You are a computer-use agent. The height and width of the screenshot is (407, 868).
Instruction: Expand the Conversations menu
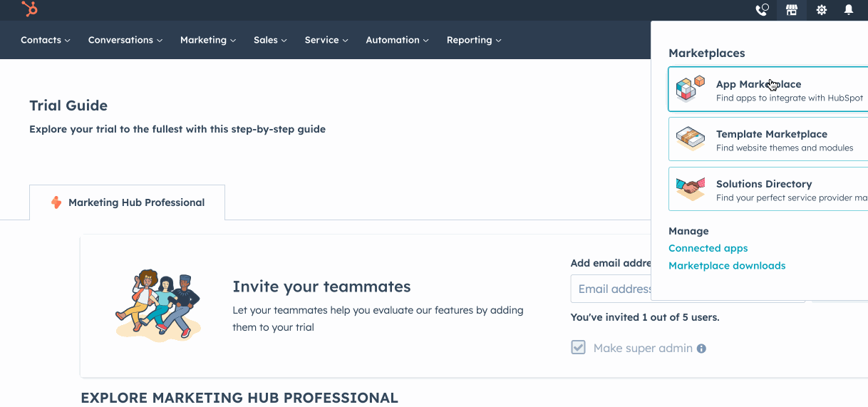click(x=125, y=40)
